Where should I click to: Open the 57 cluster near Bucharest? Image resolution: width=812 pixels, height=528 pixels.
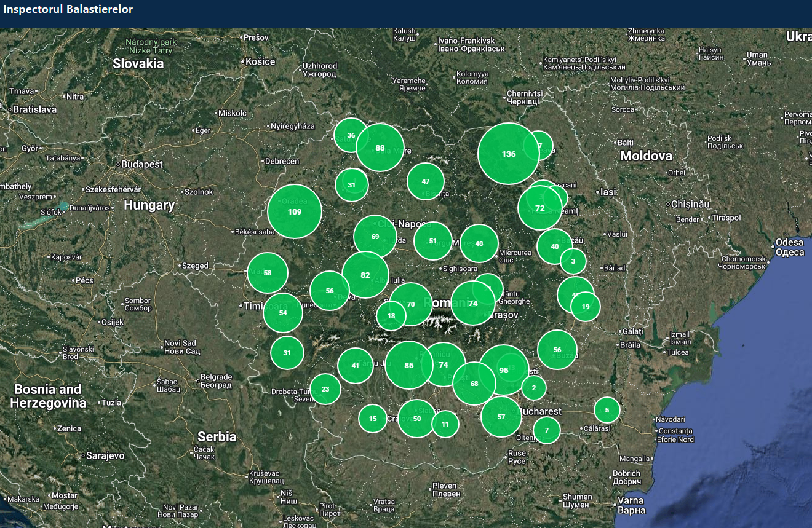coord(501,417)
